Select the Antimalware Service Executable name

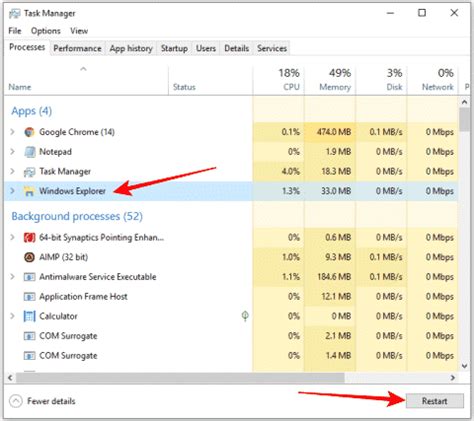coord(98,277)
